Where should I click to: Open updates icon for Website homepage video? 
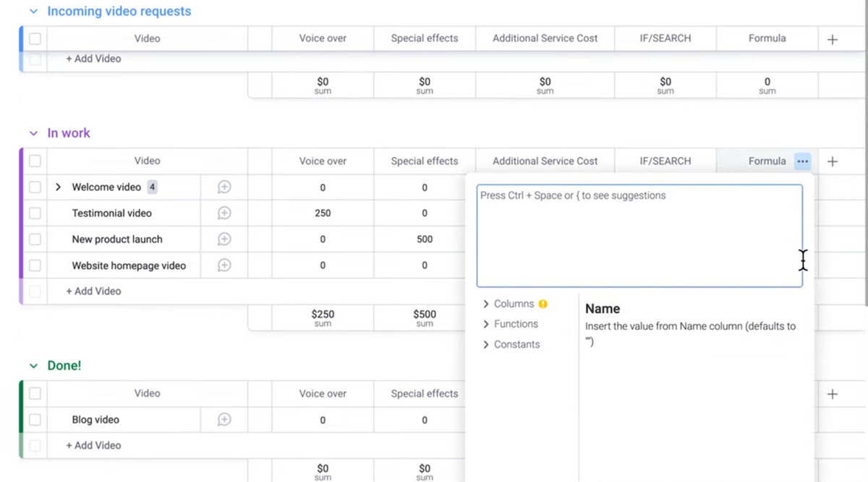click(224, 266)
